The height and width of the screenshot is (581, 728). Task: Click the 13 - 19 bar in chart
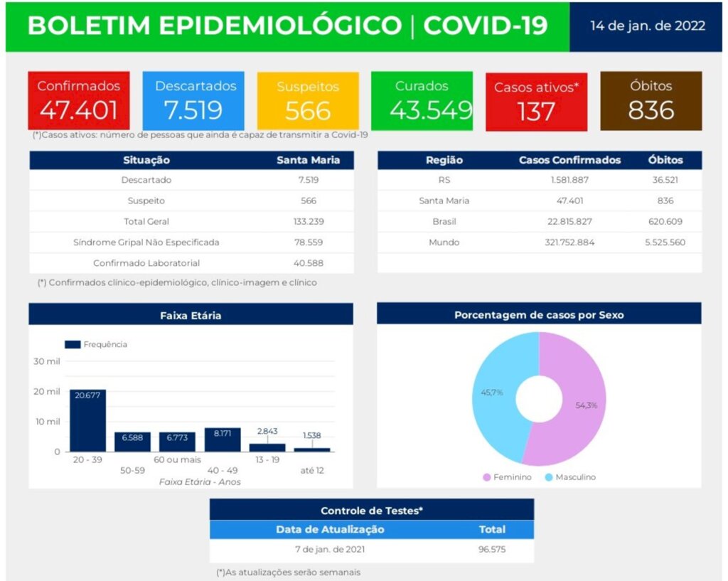[x=267, y=448]
